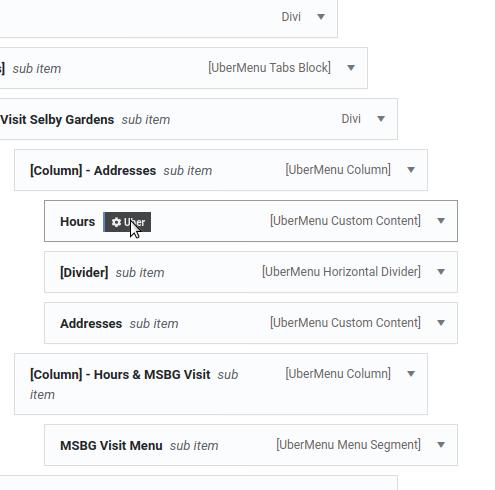This screenshot has width=495, height=490.
Task: Select the Addresses sub item bar
Action: pos(251,323)
